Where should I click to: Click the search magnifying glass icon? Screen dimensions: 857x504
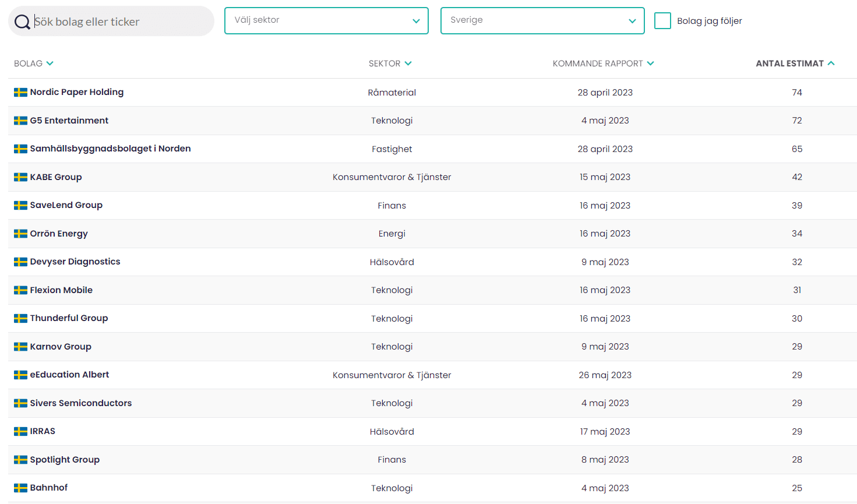click(x=22, y=22)
